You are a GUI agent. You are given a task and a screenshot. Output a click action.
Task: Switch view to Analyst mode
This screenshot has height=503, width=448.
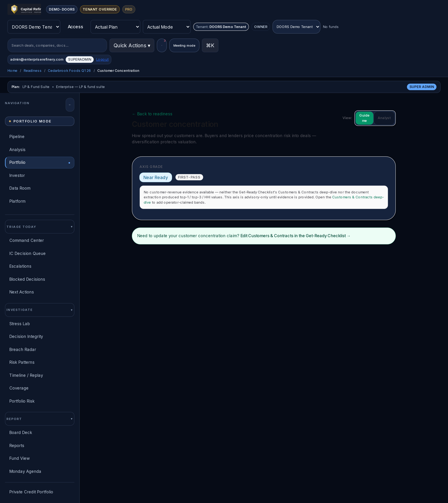pyautogui.click(x=384, y=118)
